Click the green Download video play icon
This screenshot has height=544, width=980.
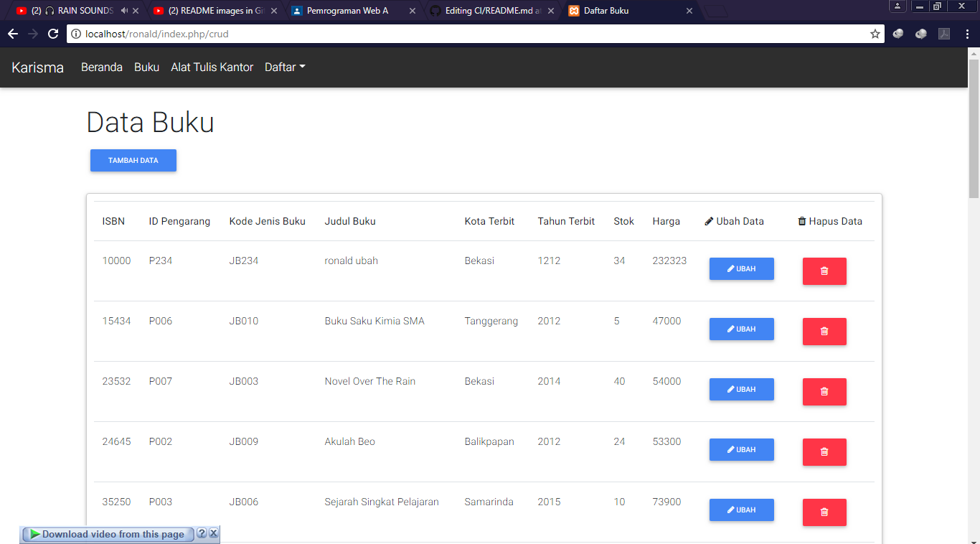(x=32, y=534)
